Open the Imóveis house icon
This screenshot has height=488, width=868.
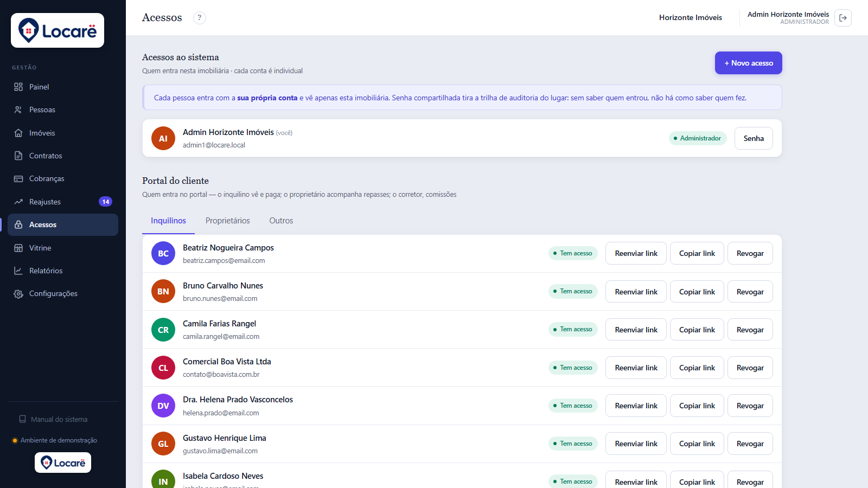click(18, 133)
